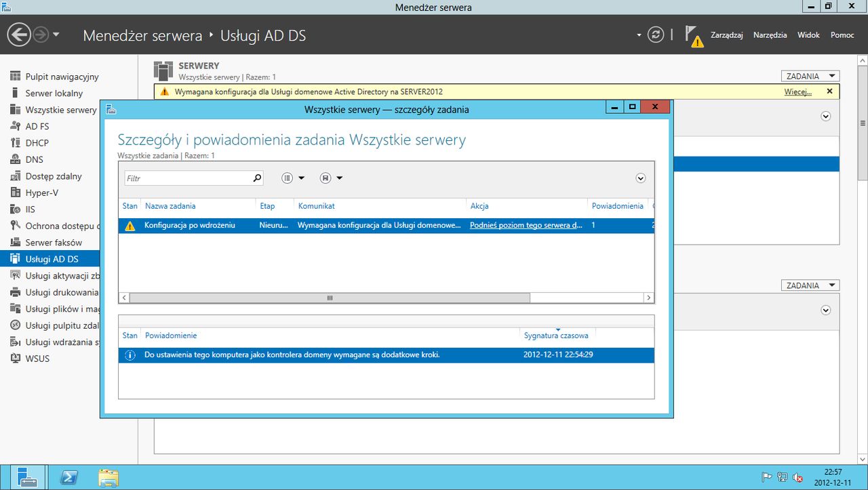Select Wszystkie serwery in sidebar

click(x=61, y=110)
